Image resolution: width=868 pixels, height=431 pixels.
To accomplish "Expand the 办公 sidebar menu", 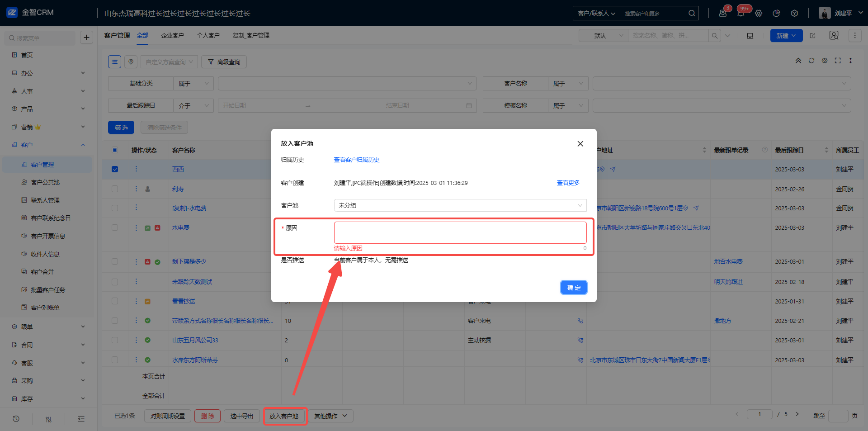I will (x=48, y=73).
